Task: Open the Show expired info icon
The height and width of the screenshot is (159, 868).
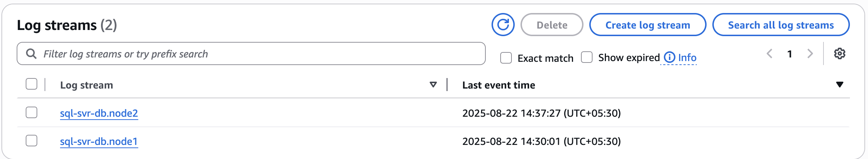Action: (x=670, y=57)
